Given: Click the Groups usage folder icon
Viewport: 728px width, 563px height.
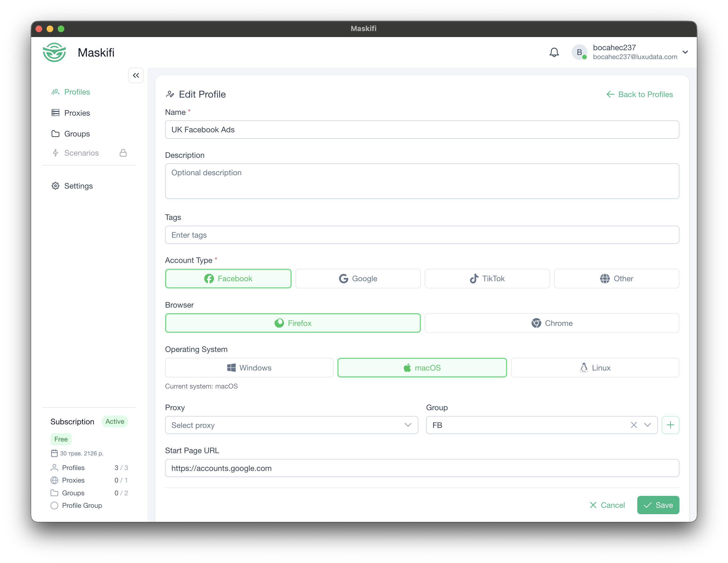Looking at the screenshot, I should (x=54, y=493).
